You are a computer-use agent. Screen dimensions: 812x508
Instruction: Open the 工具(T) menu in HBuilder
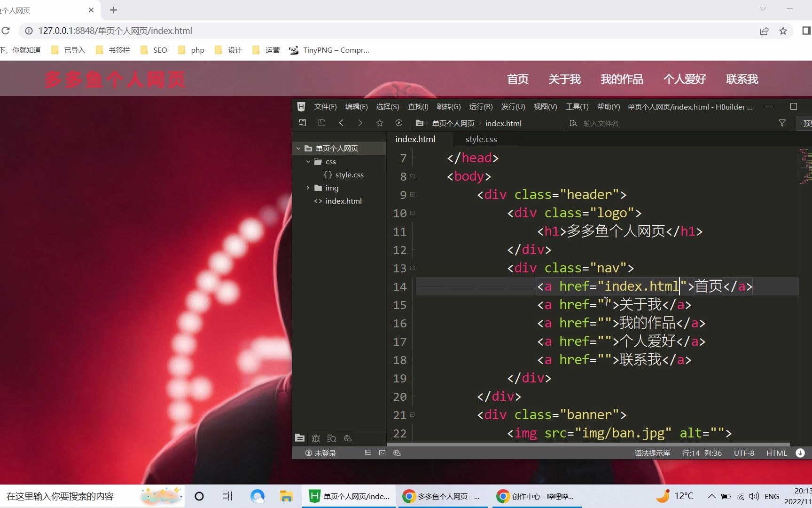pyautogui.click(x=577, y=107)
